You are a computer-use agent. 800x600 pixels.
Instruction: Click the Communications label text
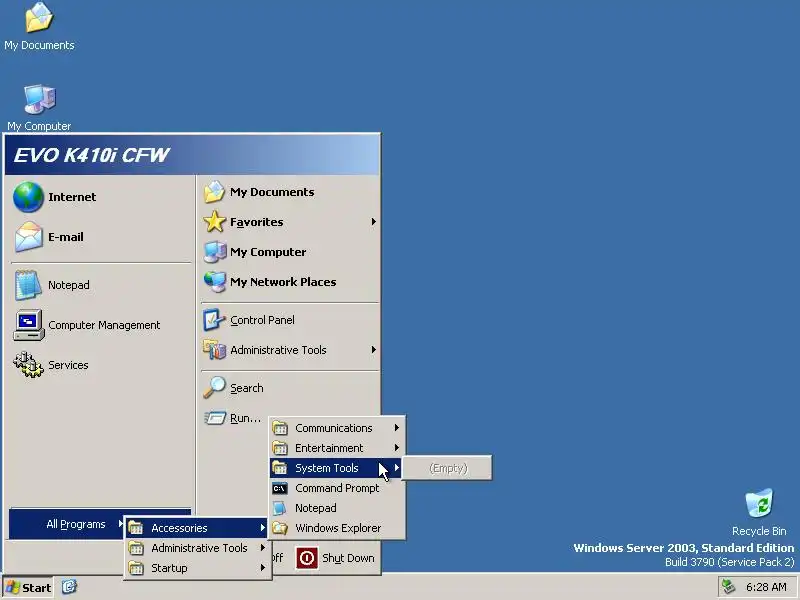pos(334,428)
